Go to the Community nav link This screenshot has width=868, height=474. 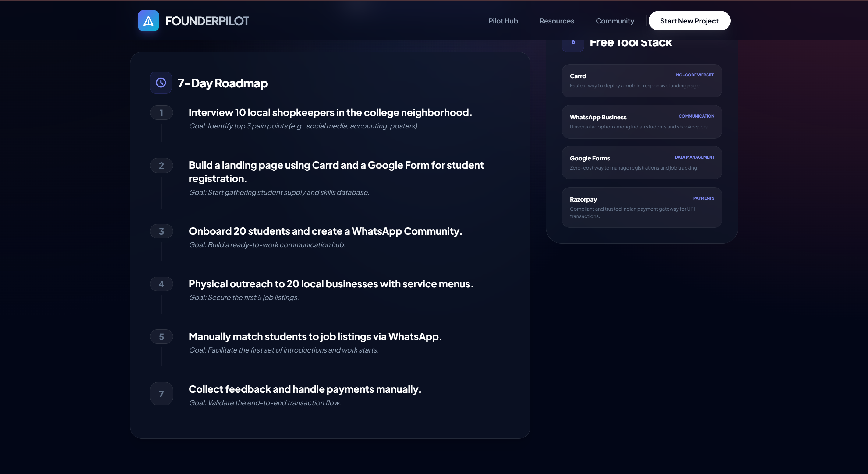[615, 21]
